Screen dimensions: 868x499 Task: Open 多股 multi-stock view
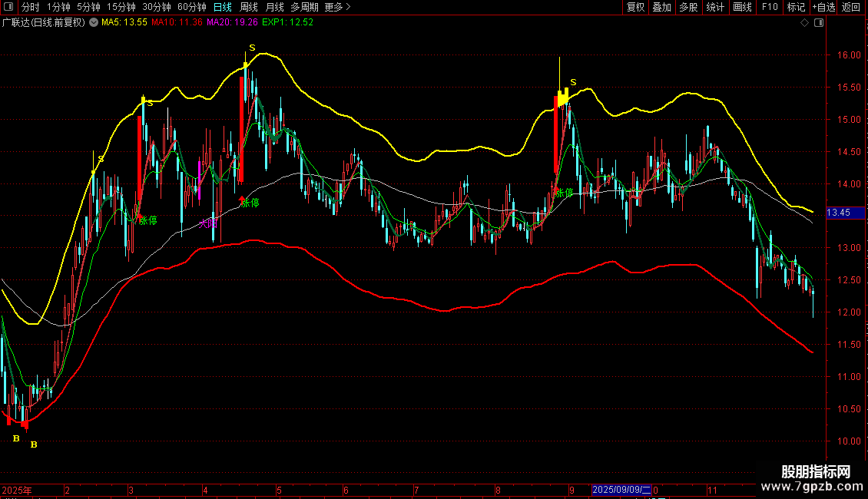click(688, 7)
